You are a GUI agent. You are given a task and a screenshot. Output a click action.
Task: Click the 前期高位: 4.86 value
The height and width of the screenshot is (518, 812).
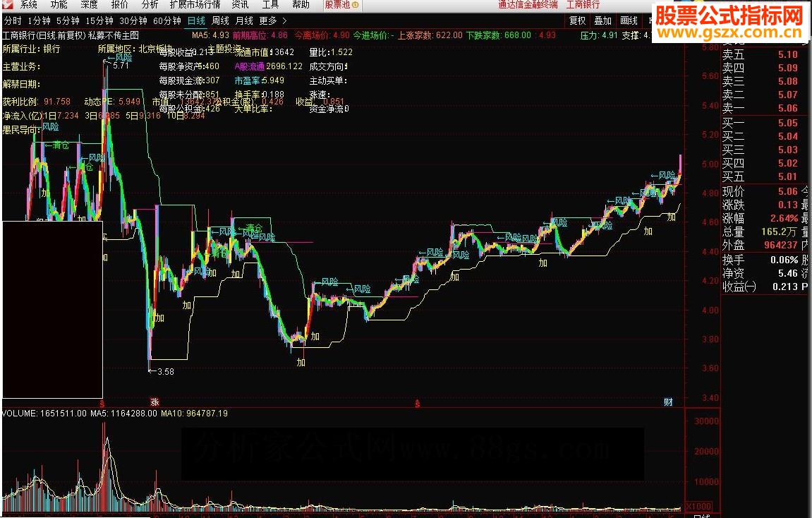(x=260, y=35)
